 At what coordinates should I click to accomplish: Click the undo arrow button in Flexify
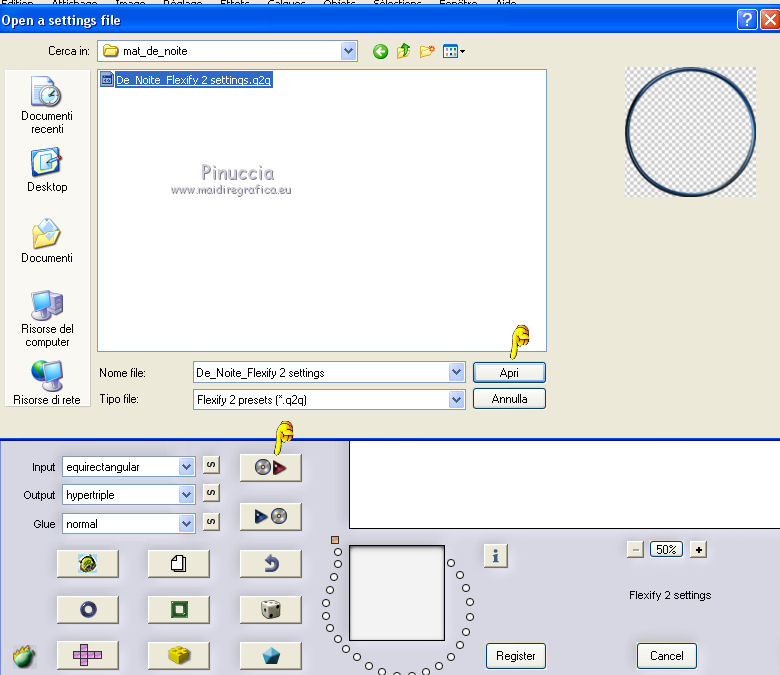271,564
